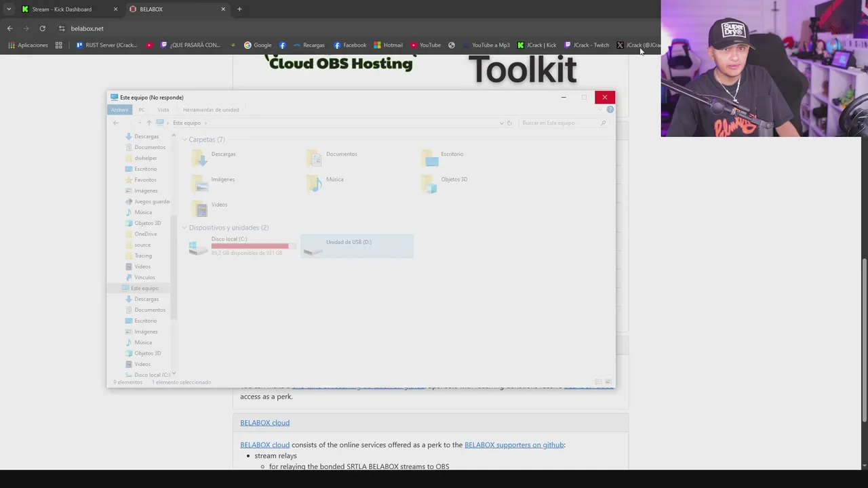
Task: Select Disco local (C:) drive in main pane
Action: point(242,247)
